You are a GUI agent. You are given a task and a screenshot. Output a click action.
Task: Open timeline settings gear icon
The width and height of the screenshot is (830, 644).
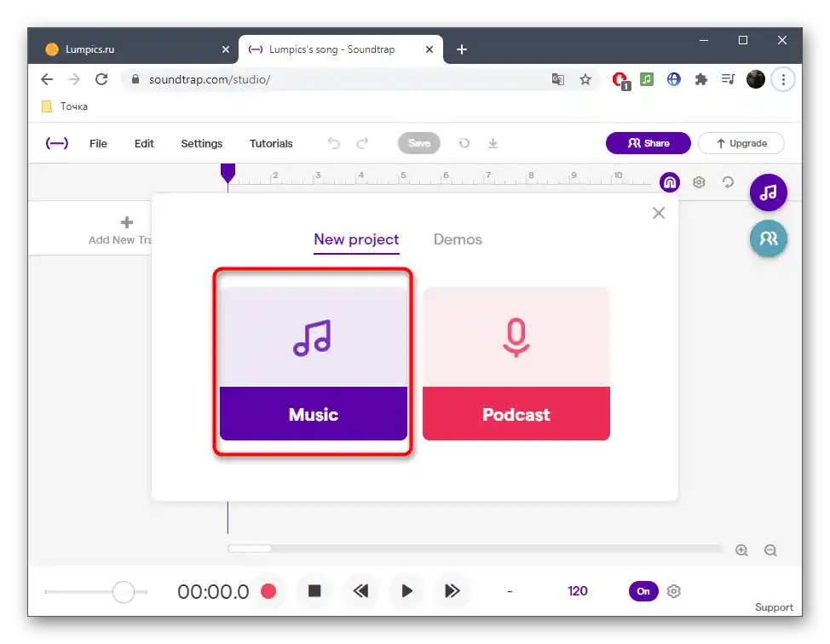pyautogui.click(x=699, y=182)
